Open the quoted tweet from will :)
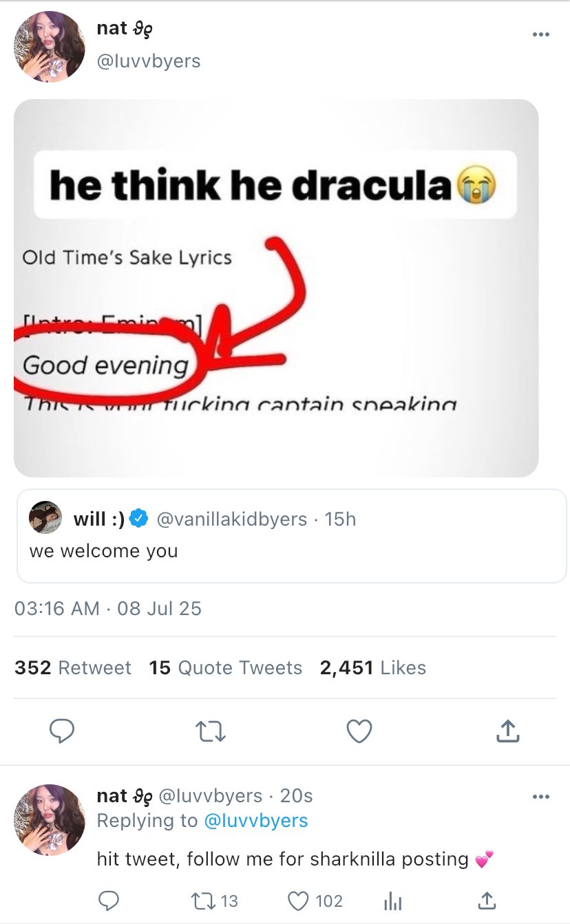Image resolution: width=570 pixels, height=924 pixels. pyautogui.click(x=291, y=536)
